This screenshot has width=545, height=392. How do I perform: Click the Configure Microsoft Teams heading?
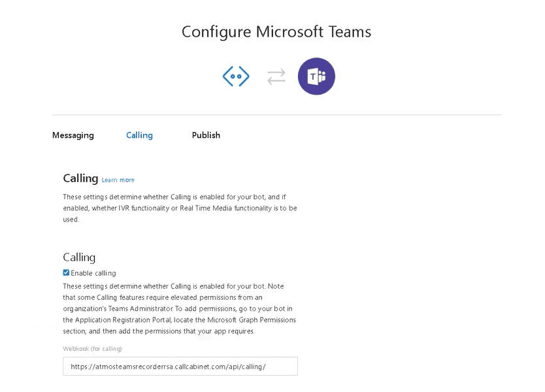coord(276,32)
